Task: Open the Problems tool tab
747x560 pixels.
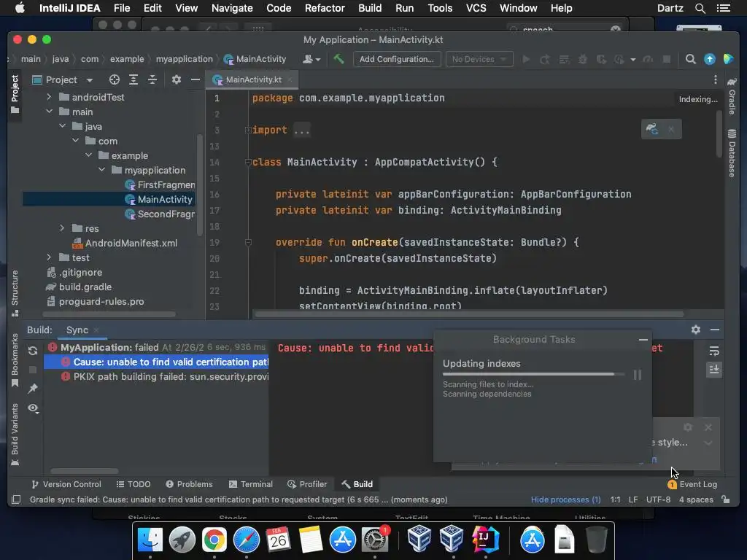Action: click(189, 484)
